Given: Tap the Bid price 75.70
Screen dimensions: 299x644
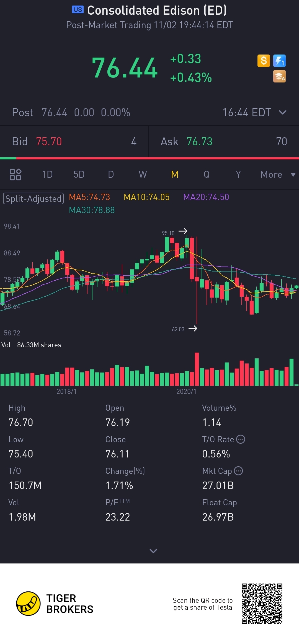Looking at the screenshot, I should point(49,141).
